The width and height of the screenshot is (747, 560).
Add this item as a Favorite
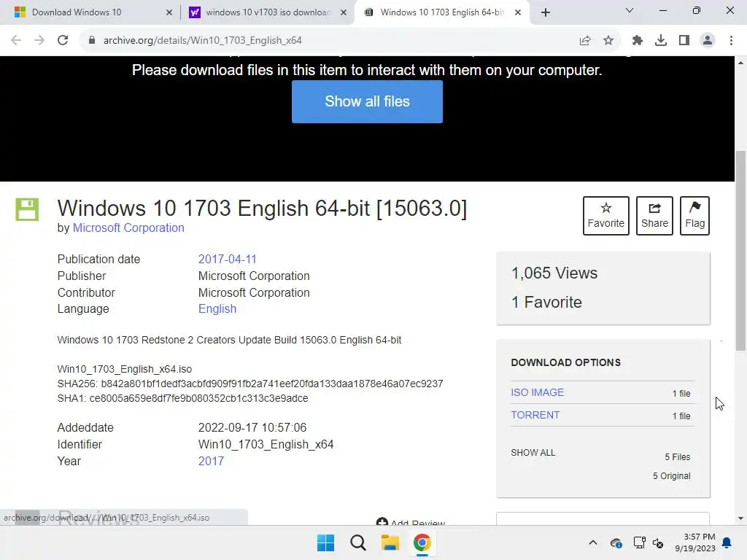point(605,216)
